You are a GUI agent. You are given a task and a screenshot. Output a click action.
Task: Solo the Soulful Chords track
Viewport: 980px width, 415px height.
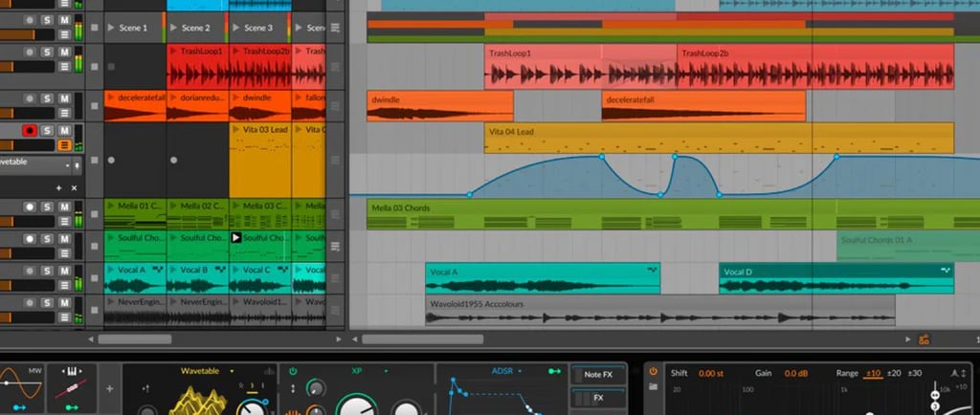tap(48, 239)
